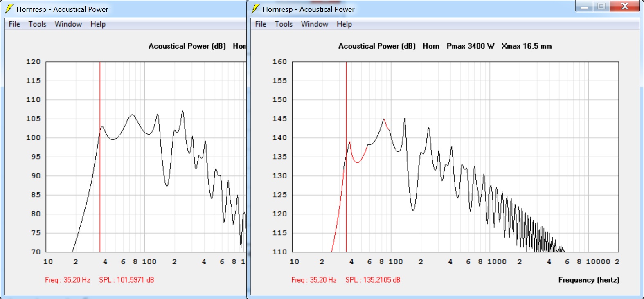Click the 1000 x-axis label in right chart

tap(497, 262)
